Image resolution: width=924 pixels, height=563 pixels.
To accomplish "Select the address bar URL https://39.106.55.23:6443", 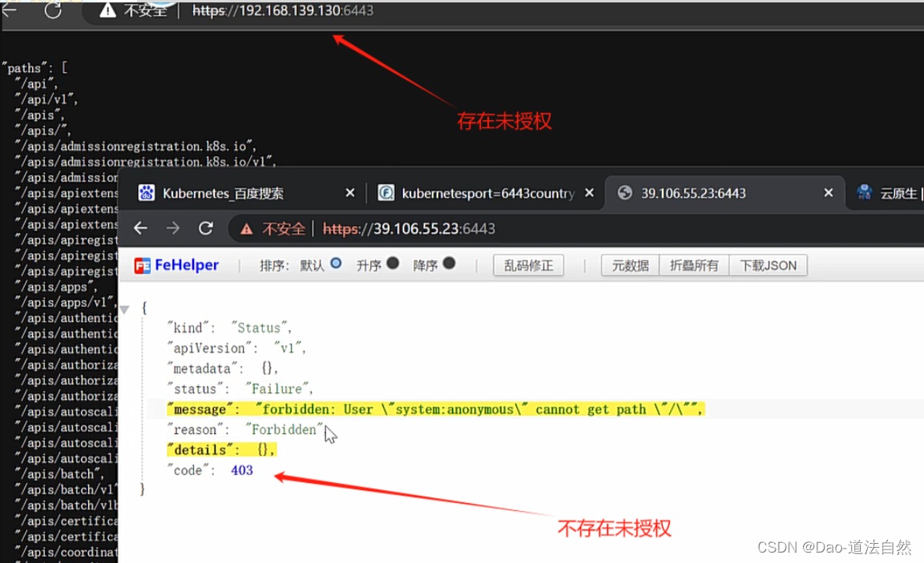I will pyautogui.click(x=409, y=228).
